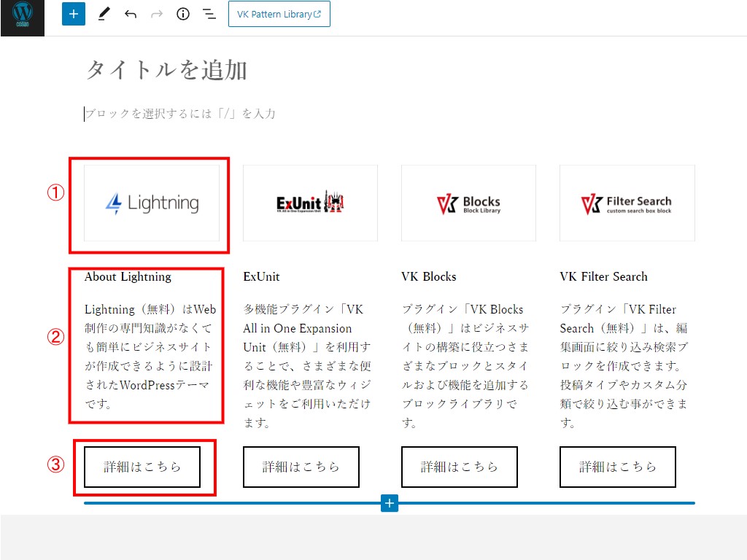The image size is (747, 560).
Task: Click 詳細はこちら button under Lightning
Action: click(142, 467)
